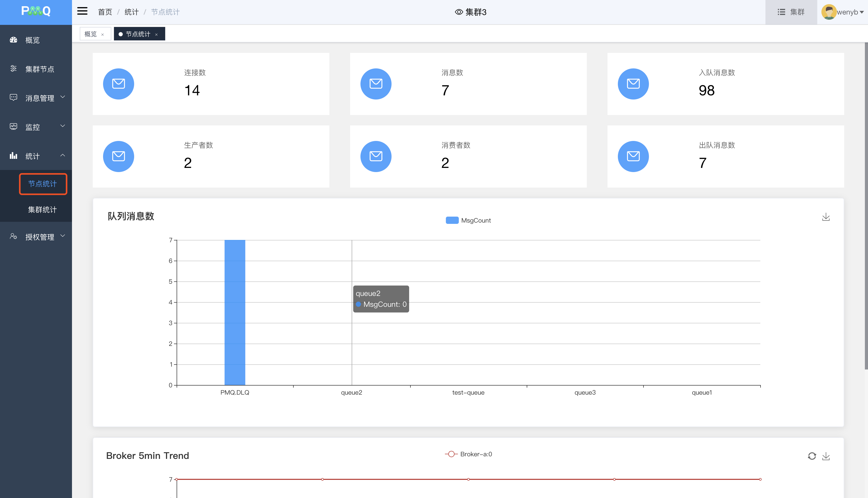Close the 节点统计 tab
The height and width of the screenshot is (498, 868).
point(156,34)
